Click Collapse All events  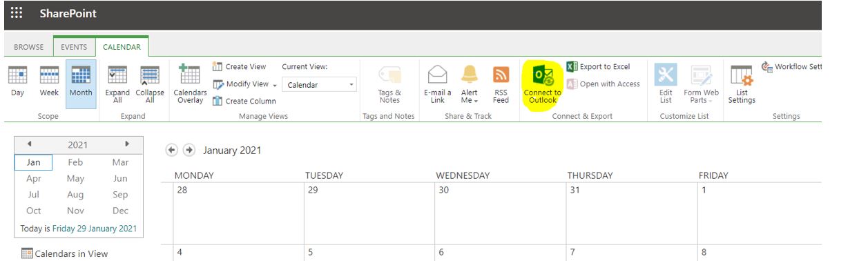pos(150,84)
